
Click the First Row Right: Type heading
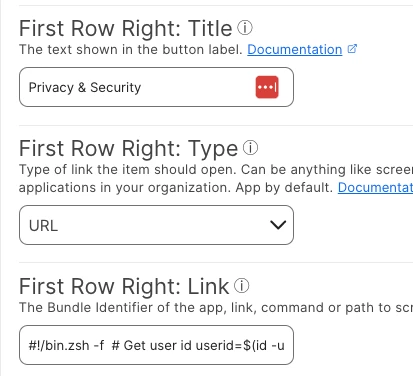coord(128,148)
